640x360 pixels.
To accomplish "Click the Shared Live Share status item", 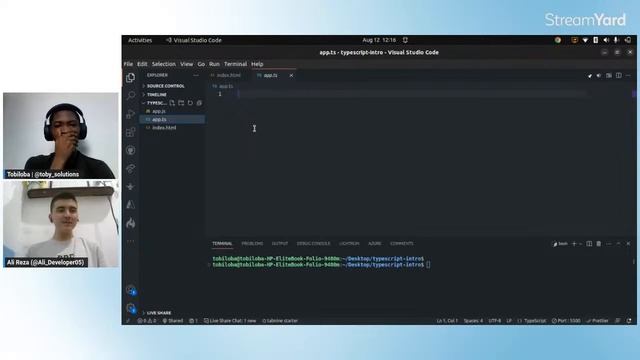I will pyautogui.click(x=173, y=321).
